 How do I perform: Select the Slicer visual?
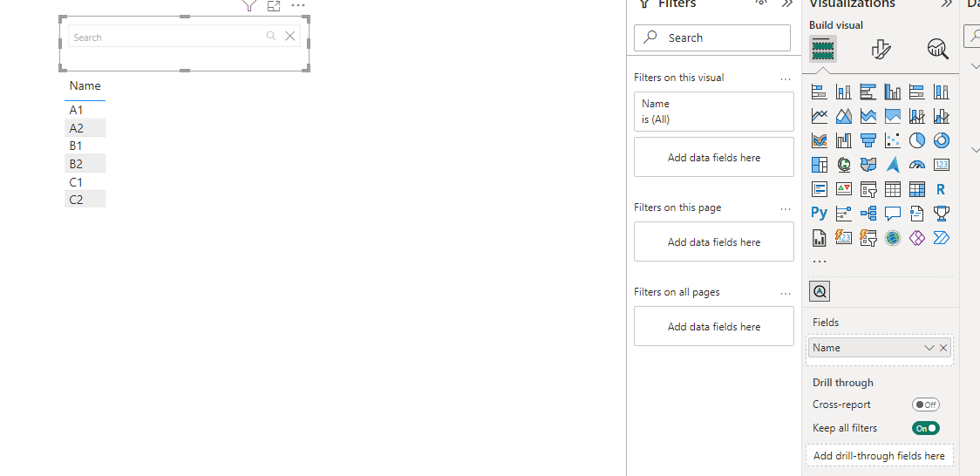pos(868,188)
